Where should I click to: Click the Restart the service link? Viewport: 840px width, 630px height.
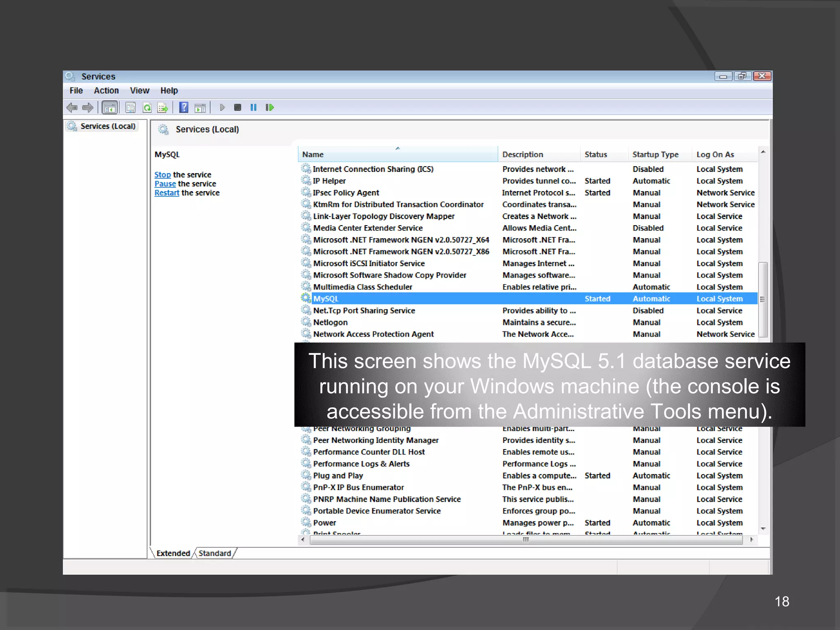(x=167, y=193)
